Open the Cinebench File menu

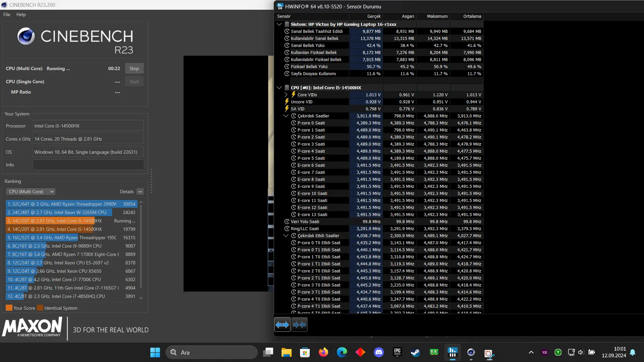[x=7, y=14]
